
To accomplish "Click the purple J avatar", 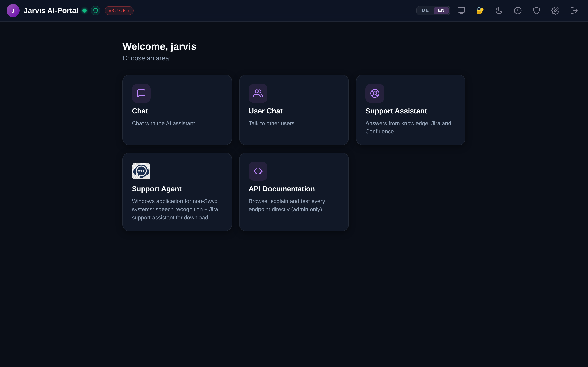I will click(13, 11).
